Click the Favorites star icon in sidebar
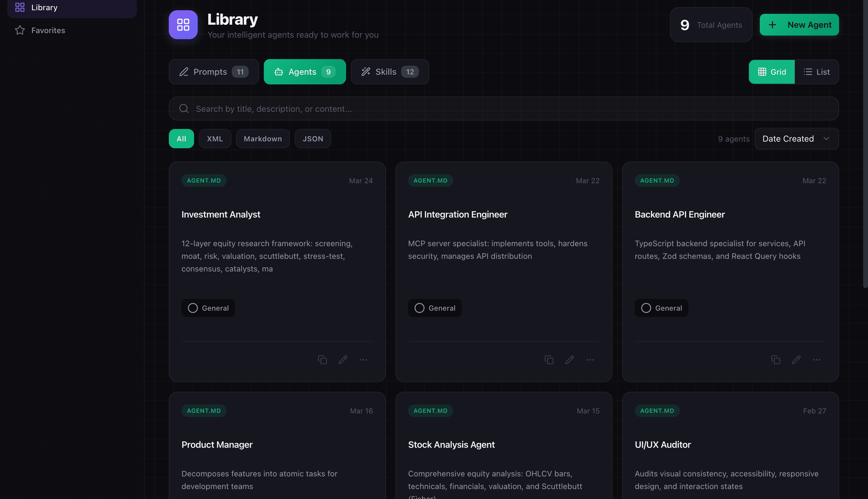The height and width of the screenshot is (499, 868). click(20, 30)
